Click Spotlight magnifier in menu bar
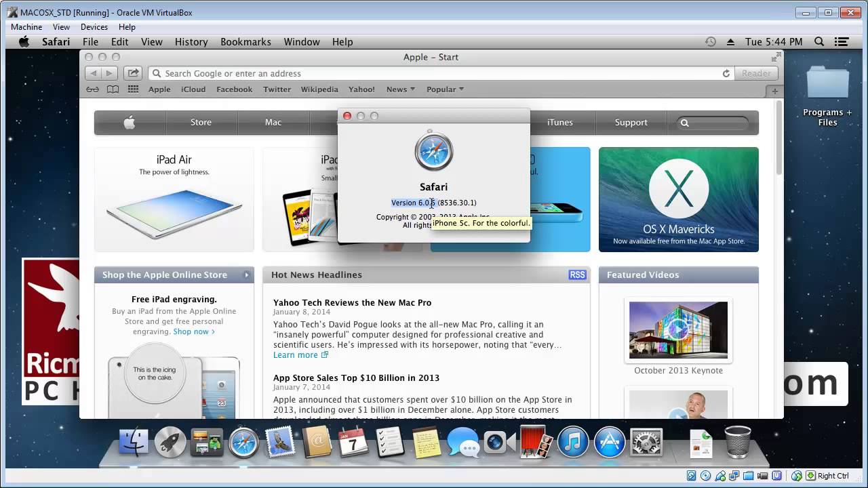Screen dimensions: 868x488 pyautogui.click(x=818, y=41)
